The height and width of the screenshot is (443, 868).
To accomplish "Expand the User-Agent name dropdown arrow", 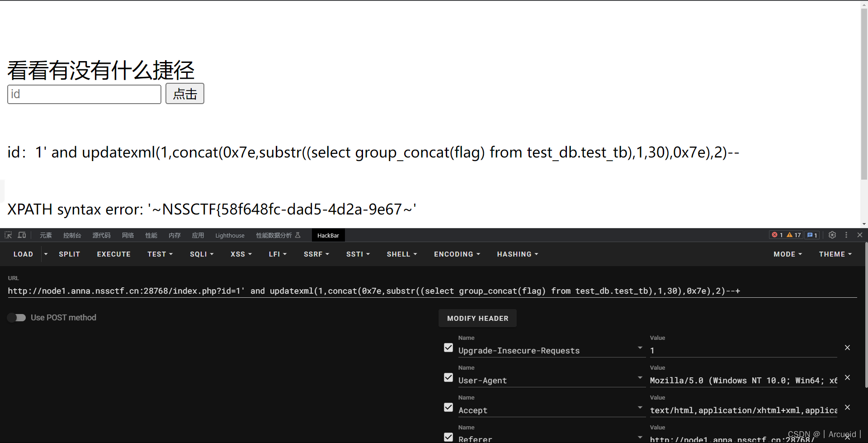I will pyautogui.click(x=640, y=377).
